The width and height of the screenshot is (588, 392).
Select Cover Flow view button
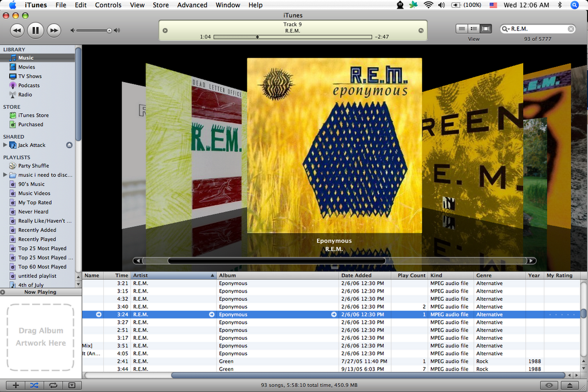point(486,29)
